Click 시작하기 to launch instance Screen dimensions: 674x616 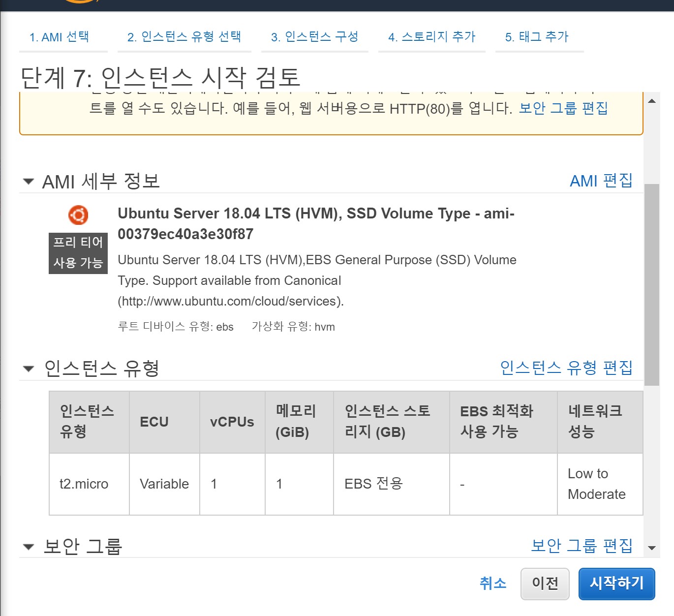click(617, 584)
